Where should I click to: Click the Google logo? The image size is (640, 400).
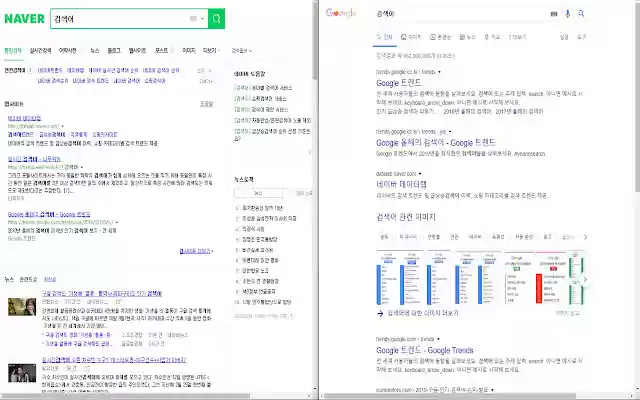(341, 13)
